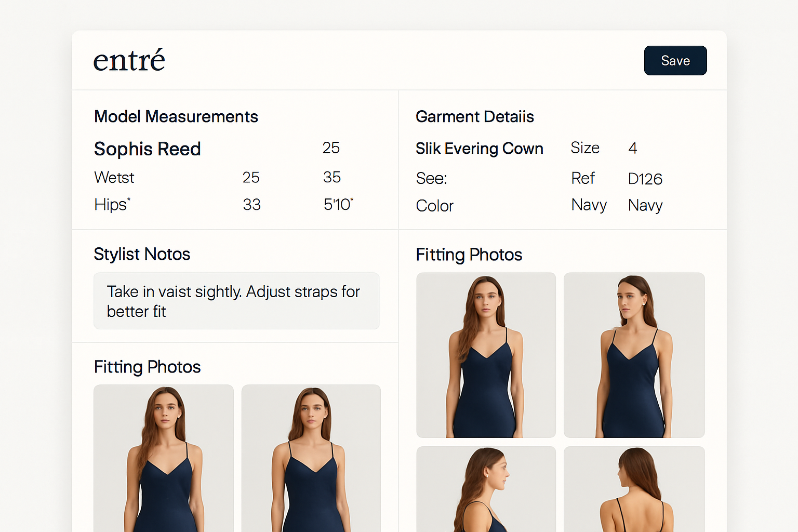This screenshot has height=532, width=798.
Task: Click the Save button
Action: 675,61
